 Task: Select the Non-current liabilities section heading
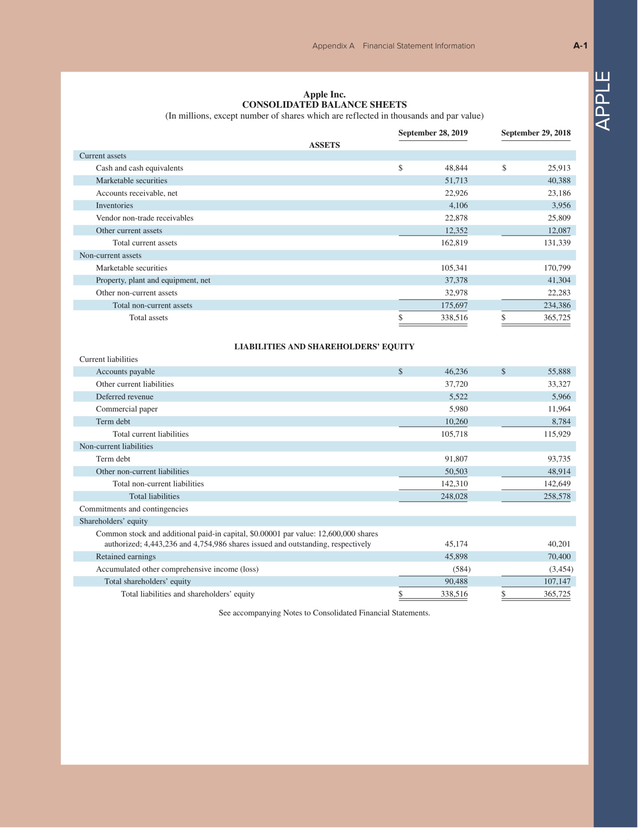[x=116, y=446]
